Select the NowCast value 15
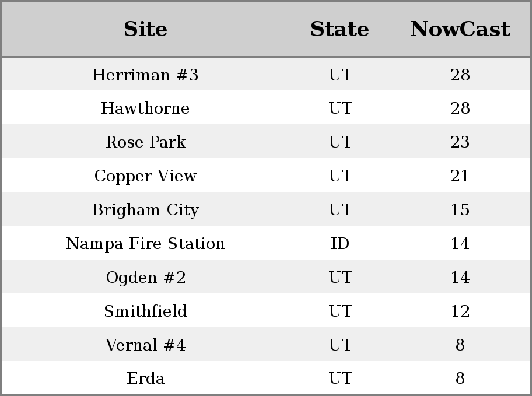 (x=460, y=209)
